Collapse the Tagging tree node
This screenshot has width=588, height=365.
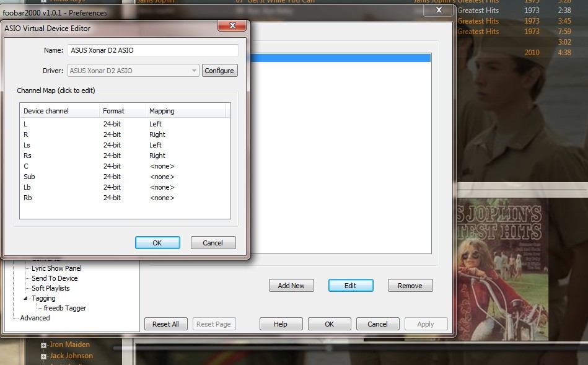tap(25, 298)
